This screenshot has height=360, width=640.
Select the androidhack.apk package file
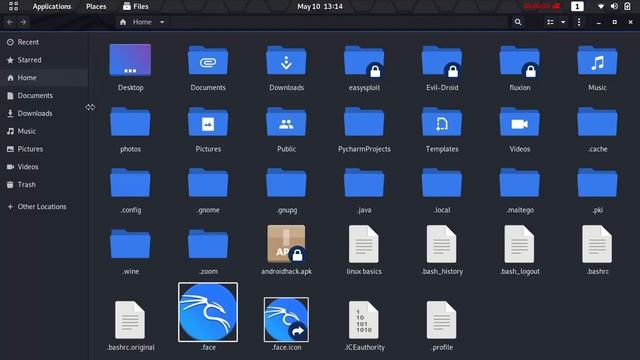click(286, 244)
